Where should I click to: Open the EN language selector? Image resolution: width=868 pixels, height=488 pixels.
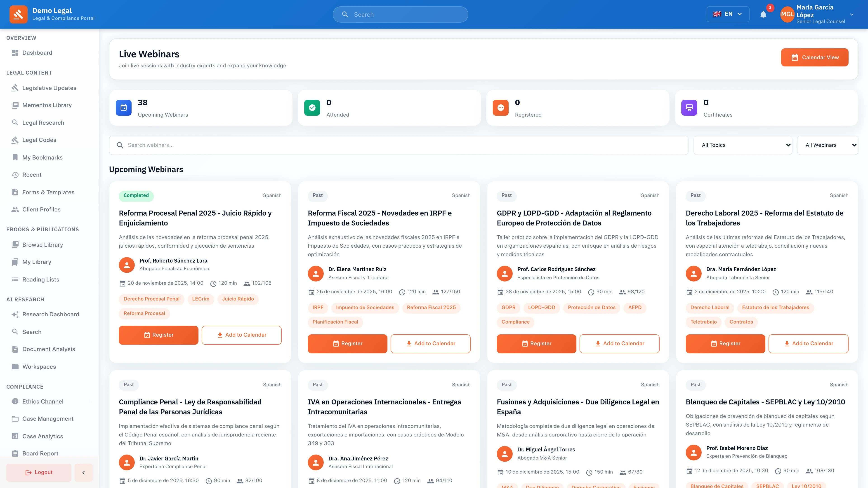pos(728,14)
